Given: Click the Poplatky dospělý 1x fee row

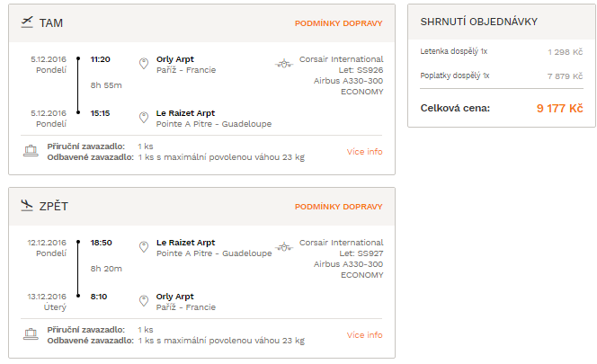Looking at the screenshot, I should pos(502,75).
